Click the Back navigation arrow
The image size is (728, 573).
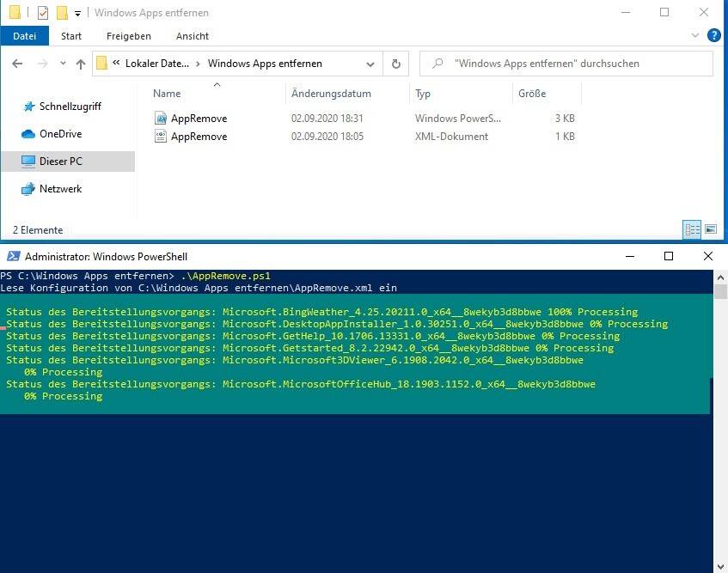tap(17, 64)
